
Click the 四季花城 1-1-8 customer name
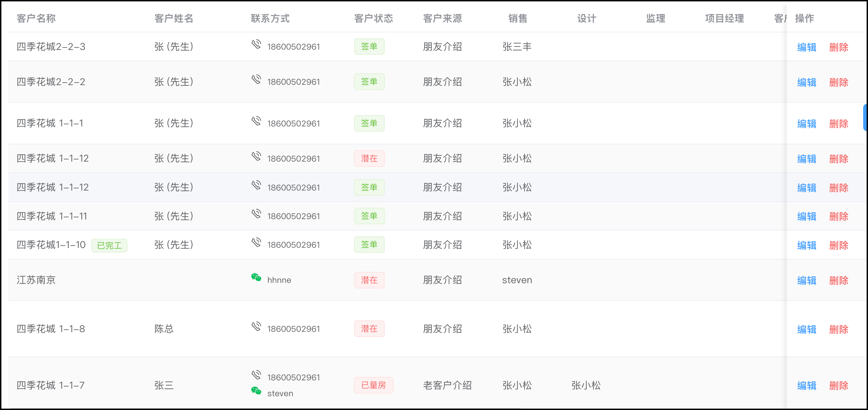[x=51, y=329]
